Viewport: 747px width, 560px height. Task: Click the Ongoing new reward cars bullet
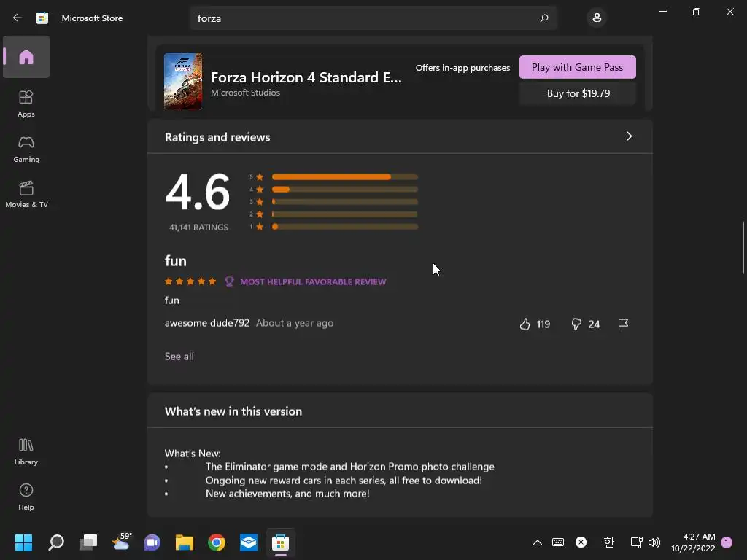click(344, 481)
